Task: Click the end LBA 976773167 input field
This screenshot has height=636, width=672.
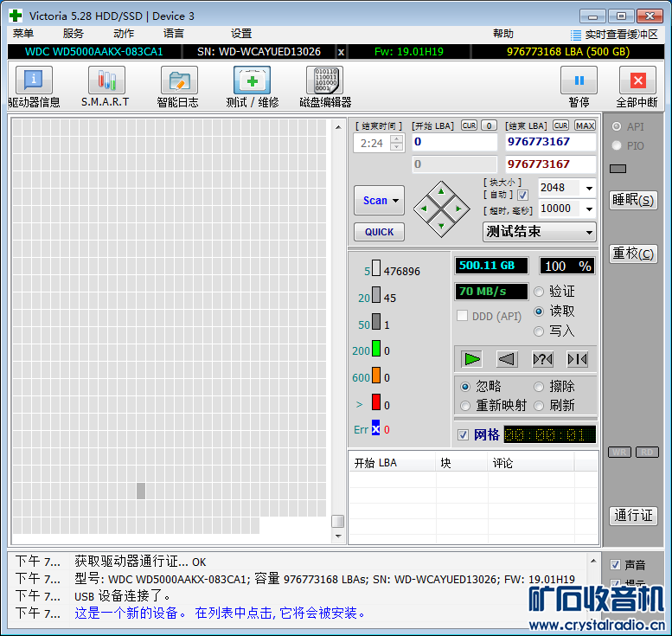Action: tap(550, 142)
